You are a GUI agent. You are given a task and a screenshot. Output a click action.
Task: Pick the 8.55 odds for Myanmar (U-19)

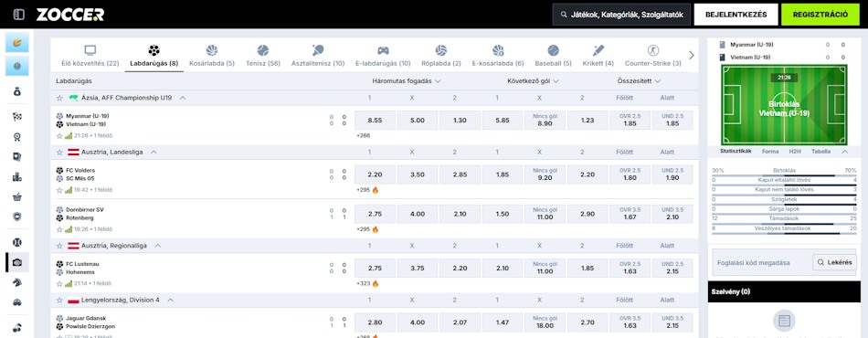point(375,120)
